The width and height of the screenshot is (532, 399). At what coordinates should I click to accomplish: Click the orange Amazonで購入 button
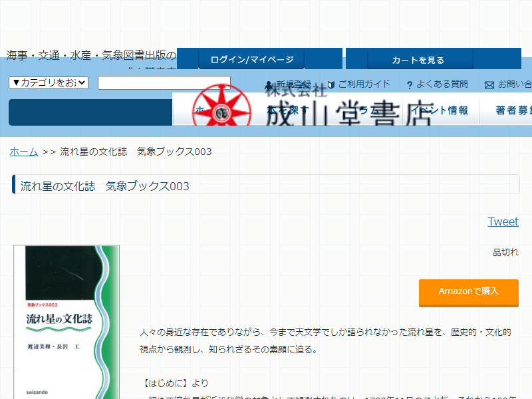pos(469,293)
